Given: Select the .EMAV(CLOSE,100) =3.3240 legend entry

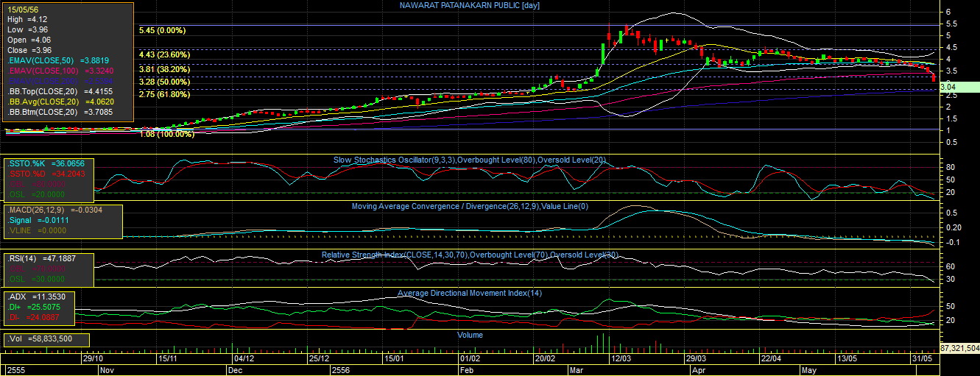Looking at the screenshot, I should pos(60,71).
